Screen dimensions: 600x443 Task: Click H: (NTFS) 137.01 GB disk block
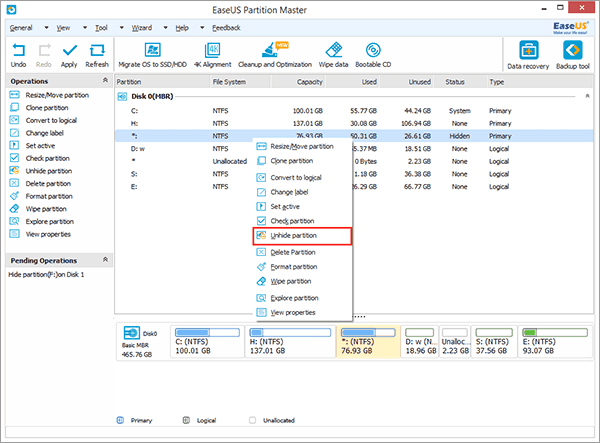pos(290,342)
